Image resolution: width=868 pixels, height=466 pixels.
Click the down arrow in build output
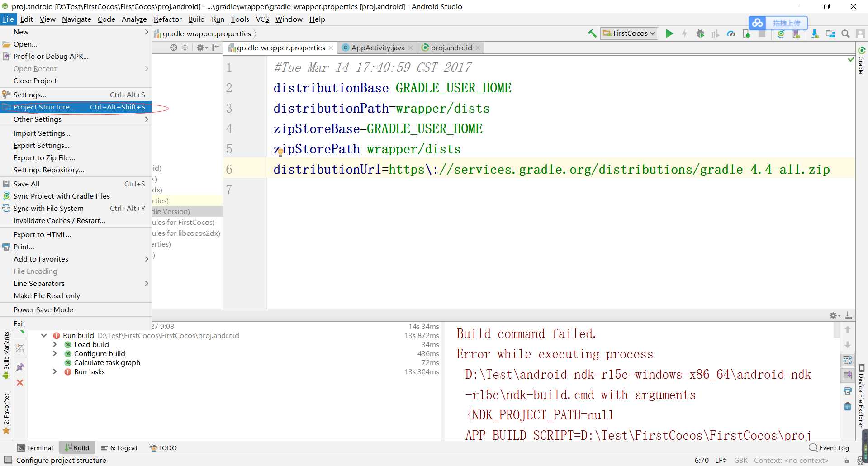(x=848, y=345)
